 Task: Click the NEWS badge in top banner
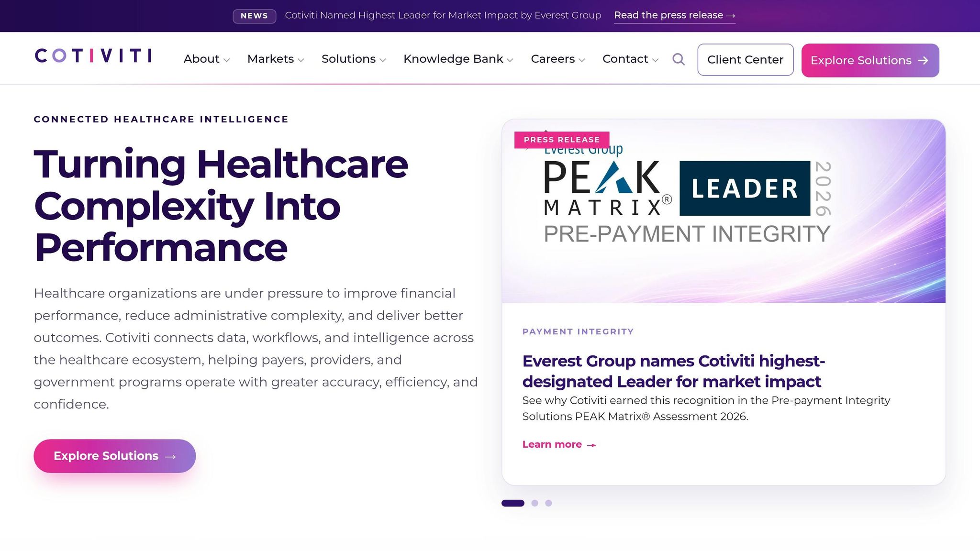(254, 16)
